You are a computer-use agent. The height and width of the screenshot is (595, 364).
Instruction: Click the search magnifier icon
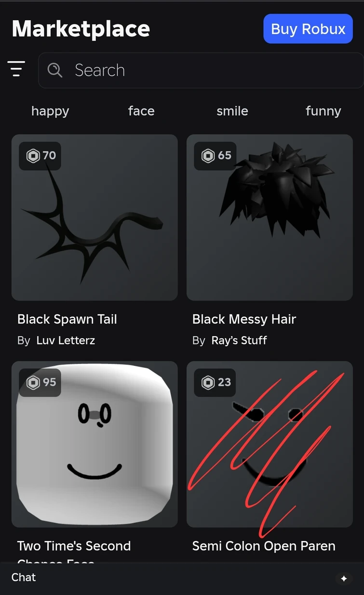click(55, 70)
